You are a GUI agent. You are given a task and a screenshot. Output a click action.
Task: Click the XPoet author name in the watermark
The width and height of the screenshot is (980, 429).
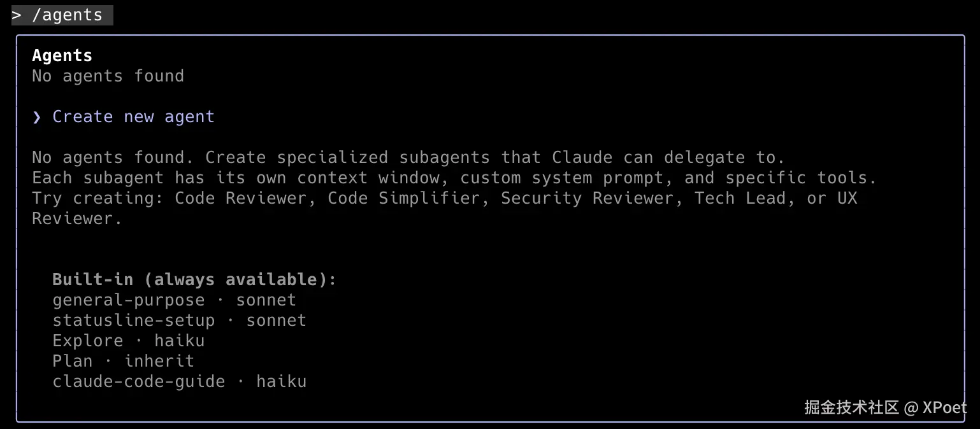point(944,407)
